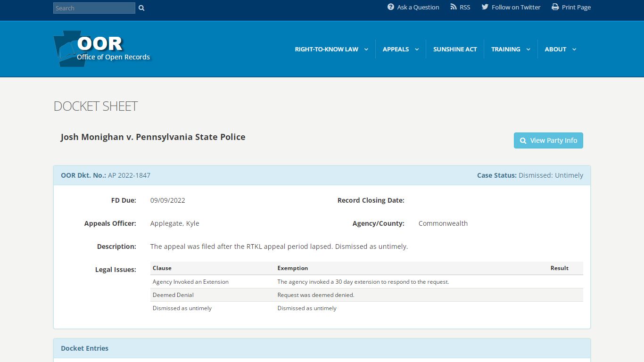Viewport: 644px width, 362px height.
Task: Click the Clause column header
Action: pyautogui.click(x=162, y=268)
